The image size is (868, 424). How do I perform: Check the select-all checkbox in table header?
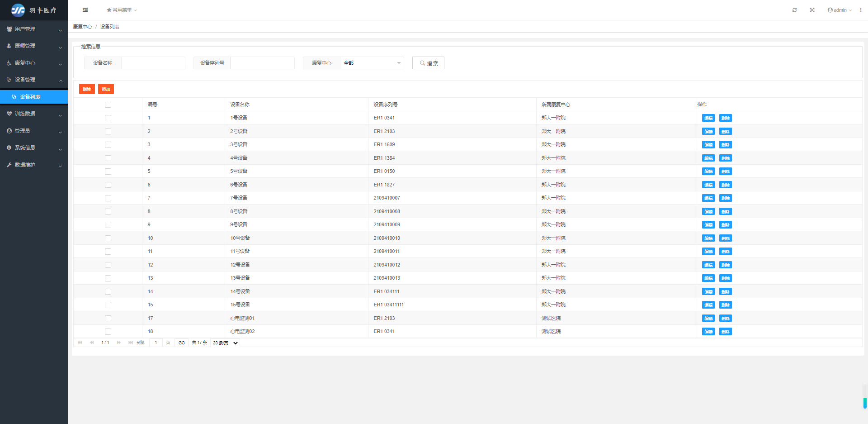108,105
